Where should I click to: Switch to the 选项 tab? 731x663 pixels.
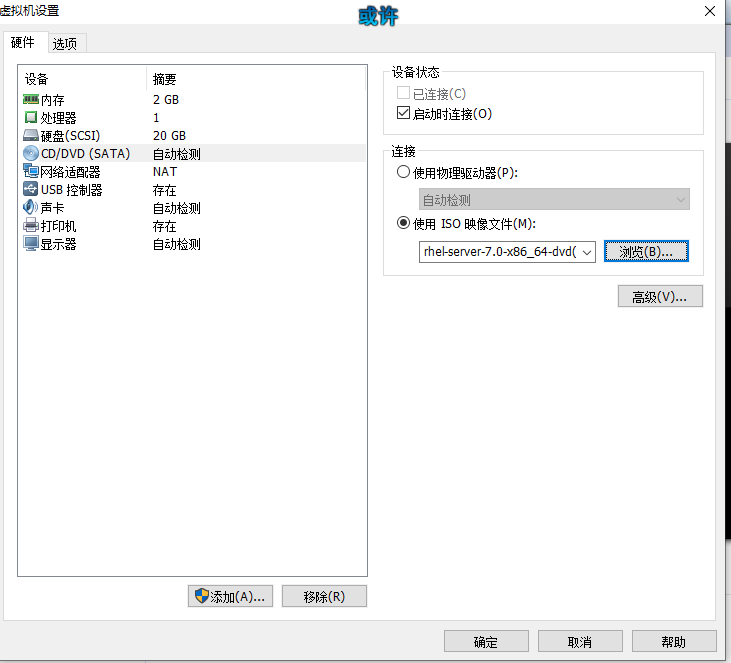pos(65,44)
